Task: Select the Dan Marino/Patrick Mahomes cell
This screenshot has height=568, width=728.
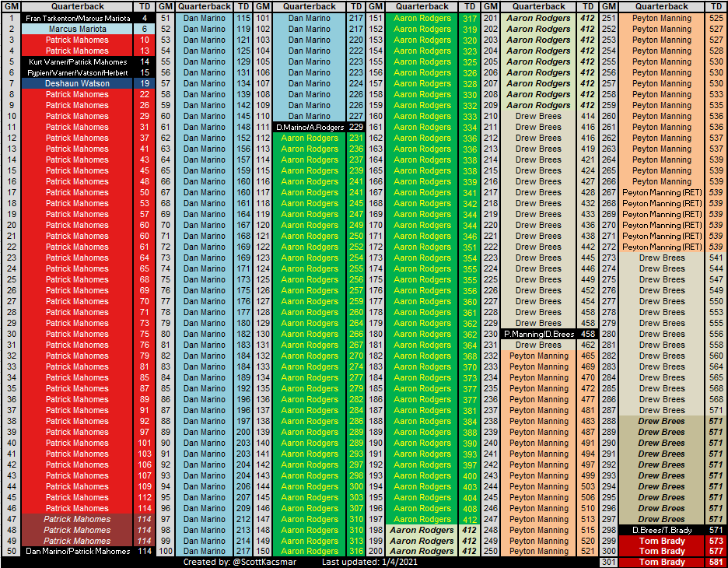Action: pyautogui.click(x=77, y=552)
